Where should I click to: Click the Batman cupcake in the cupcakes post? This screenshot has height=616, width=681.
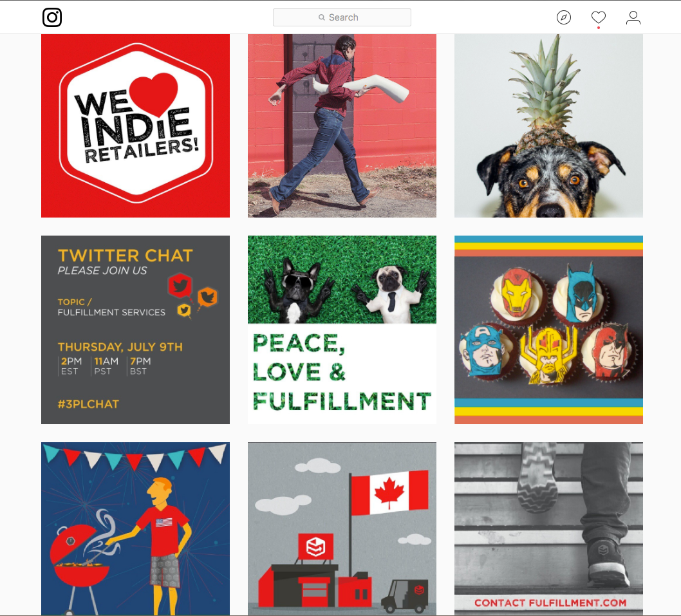click(x=581, y=295)
